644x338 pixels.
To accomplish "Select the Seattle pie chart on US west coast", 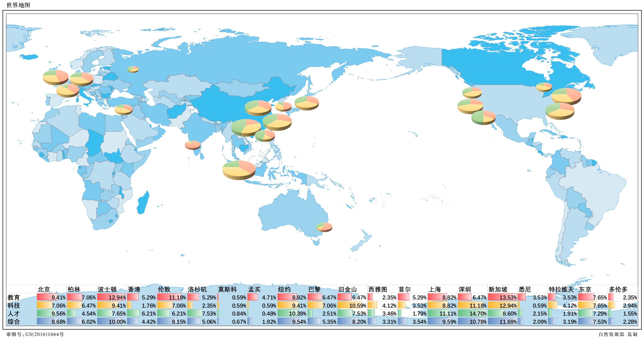I will tap(472, 92).
